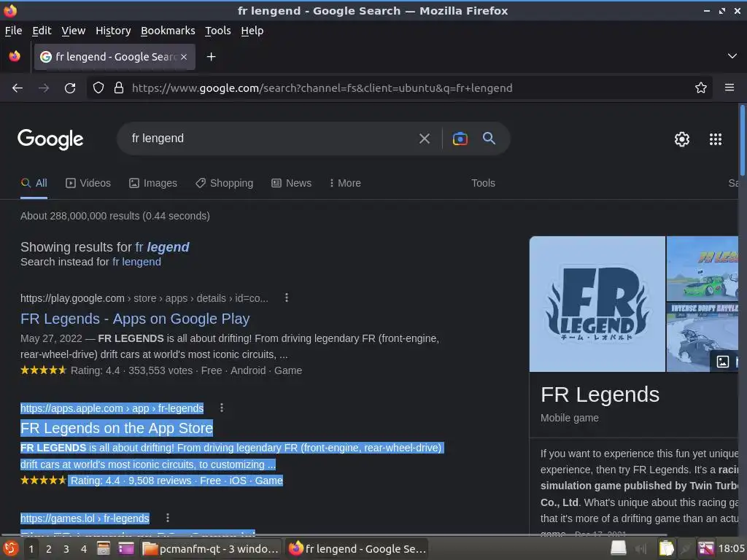Switch to virtual desktop 3

66,549
